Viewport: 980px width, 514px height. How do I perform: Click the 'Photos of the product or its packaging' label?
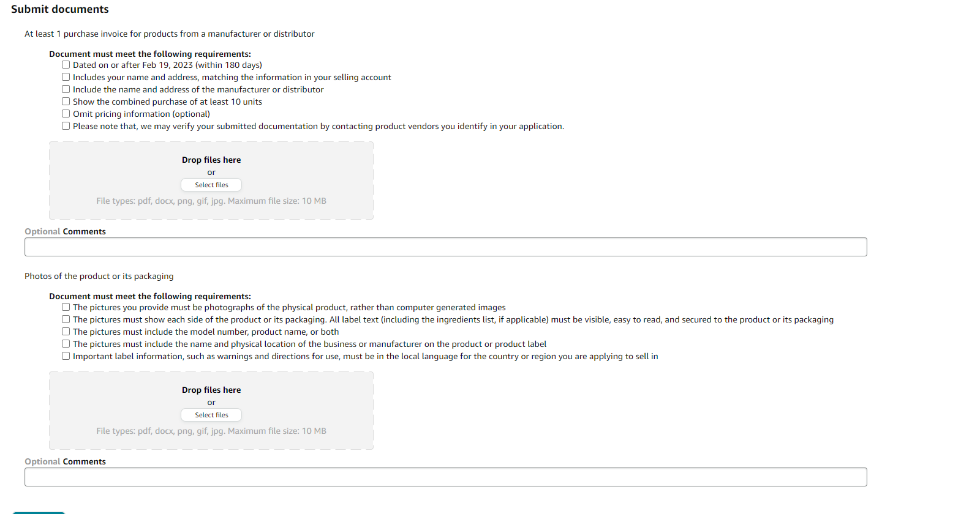[99, 276]
